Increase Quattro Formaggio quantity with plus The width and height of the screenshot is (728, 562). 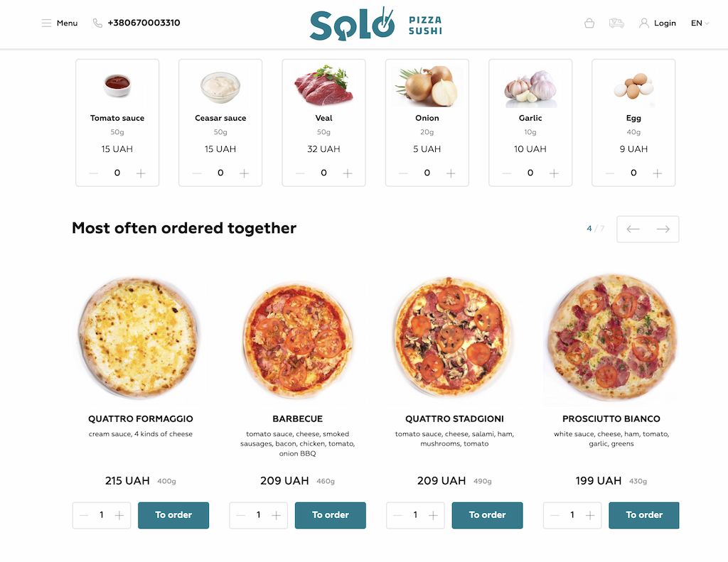[x=119, y=515]
